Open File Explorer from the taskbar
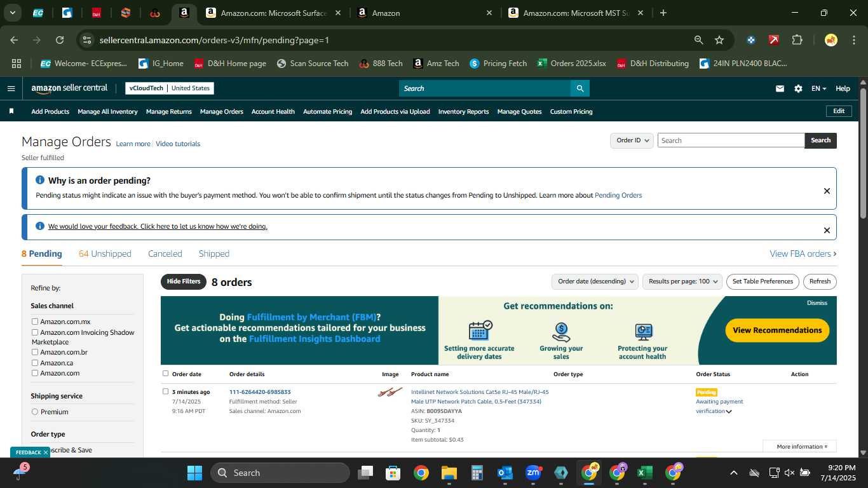This screenshot has width=868, height=488. click(x=449, y=473)
